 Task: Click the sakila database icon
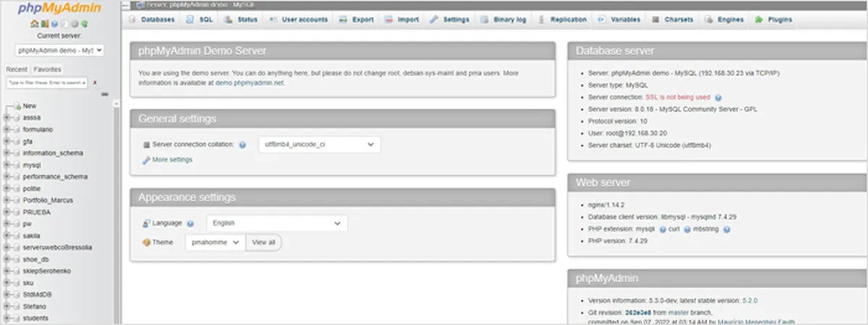pyautogui.click(x=17, y=235)
